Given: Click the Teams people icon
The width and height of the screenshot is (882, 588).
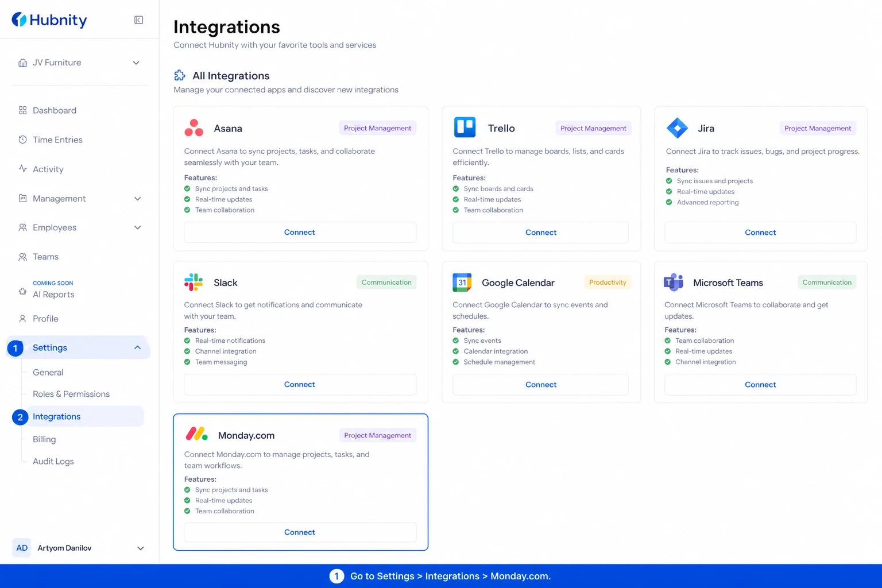Looking at the screenshot, I should 22,257.
